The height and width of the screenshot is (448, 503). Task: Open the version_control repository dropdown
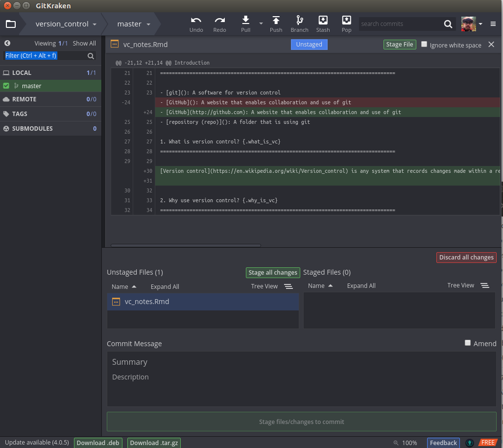tap(66, 24)
